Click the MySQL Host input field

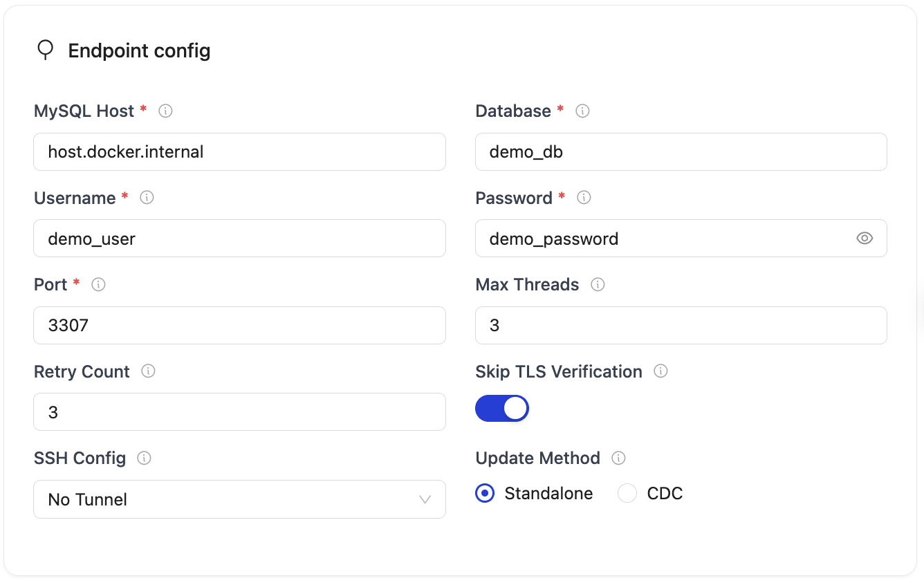pos(239,152)
